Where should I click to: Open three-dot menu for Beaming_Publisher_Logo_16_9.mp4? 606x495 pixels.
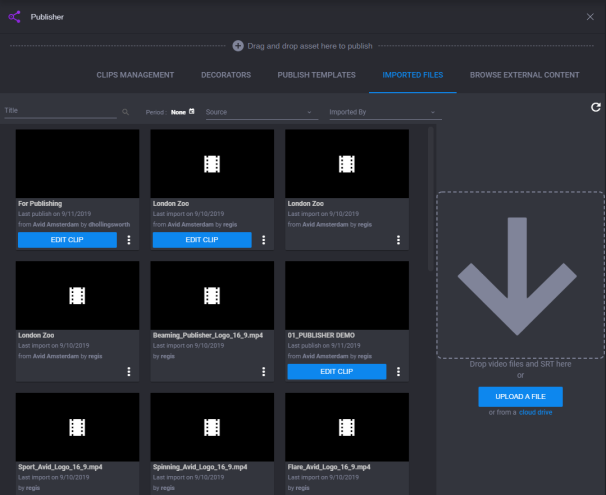[264, 372]
